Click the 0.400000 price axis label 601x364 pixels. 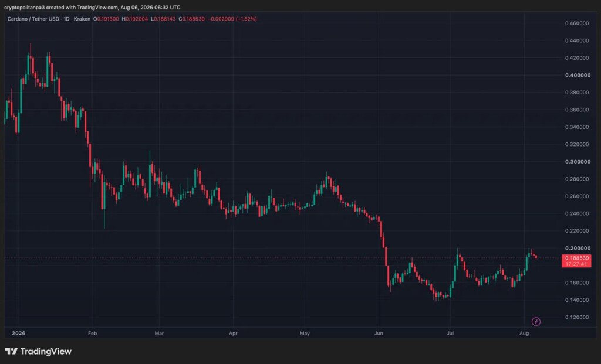[578, 75]
